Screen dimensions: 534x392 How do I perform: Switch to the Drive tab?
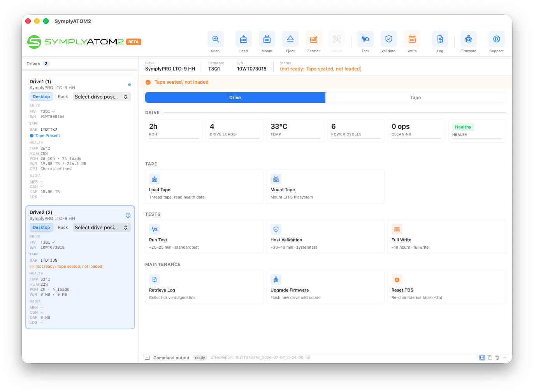tap(235, 98)
